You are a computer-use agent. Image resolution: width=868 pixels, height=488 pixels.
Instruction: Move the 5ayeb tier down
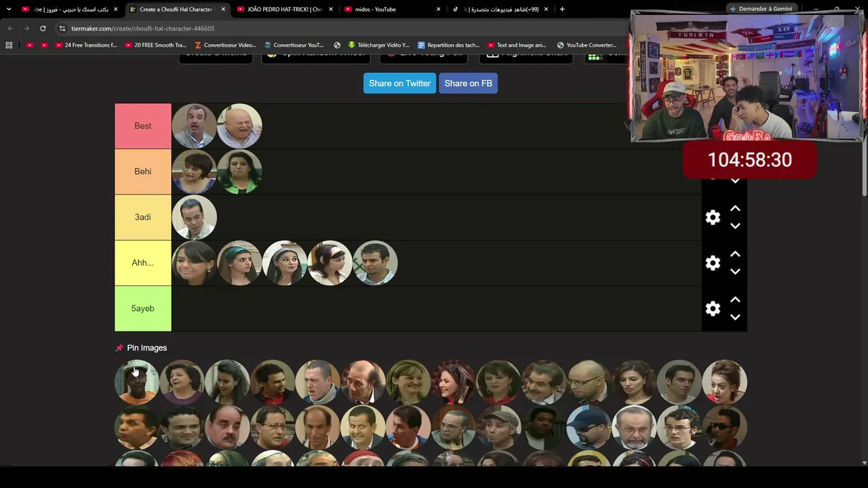point(735,317)
